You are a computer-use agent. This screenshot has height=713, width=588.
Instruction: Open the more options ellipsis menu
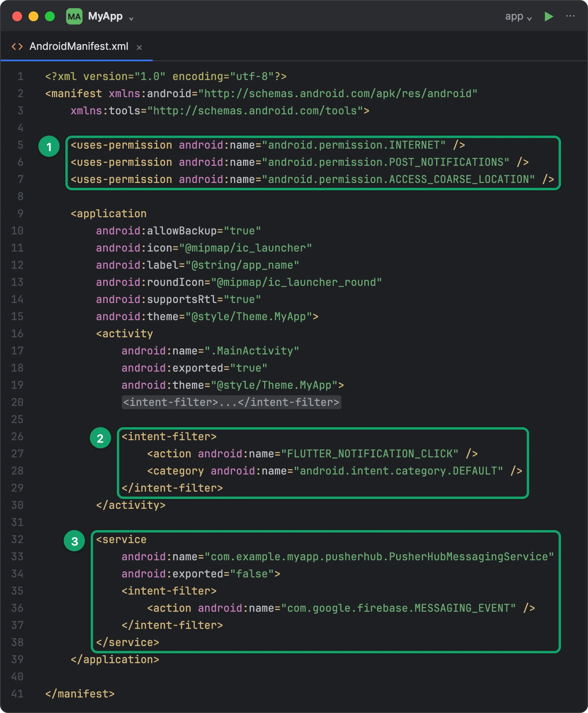click(x=570, y=16)
